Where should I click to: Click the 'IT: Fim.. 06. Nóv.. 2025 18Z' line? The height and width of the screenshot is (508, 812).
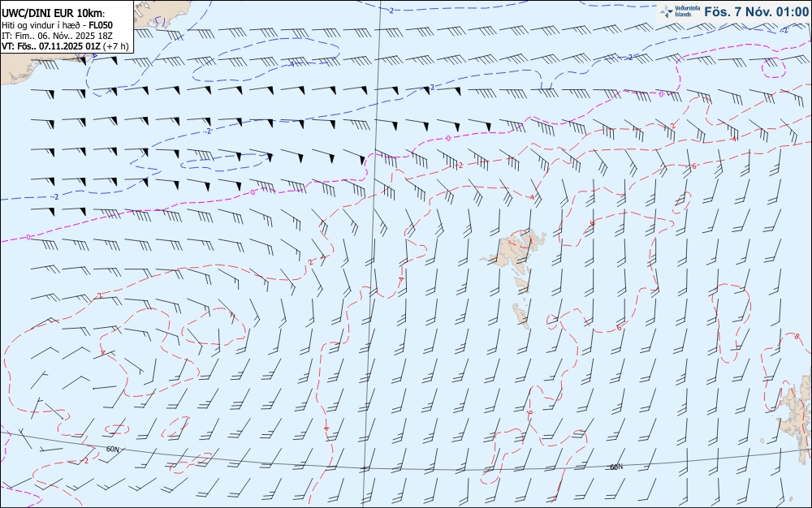(x=58, y=36)
